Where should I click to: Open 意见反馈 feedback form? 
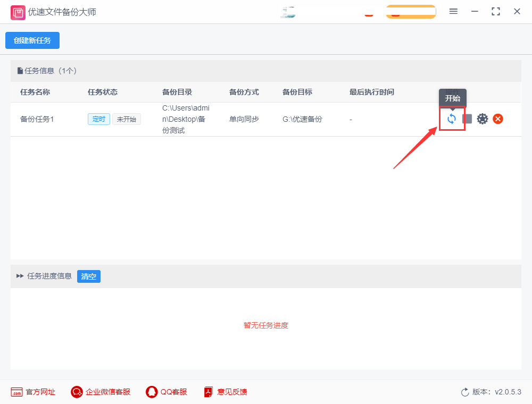pyautogui.click(x=225, y=392)
